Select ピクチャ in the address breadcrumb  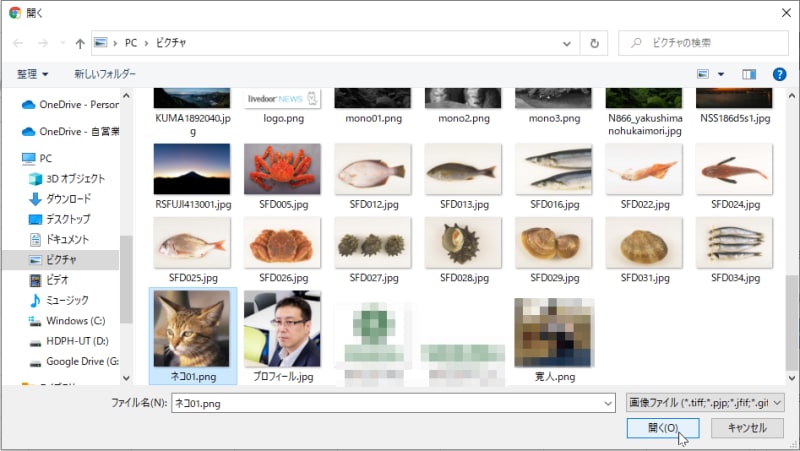[171, 43]
